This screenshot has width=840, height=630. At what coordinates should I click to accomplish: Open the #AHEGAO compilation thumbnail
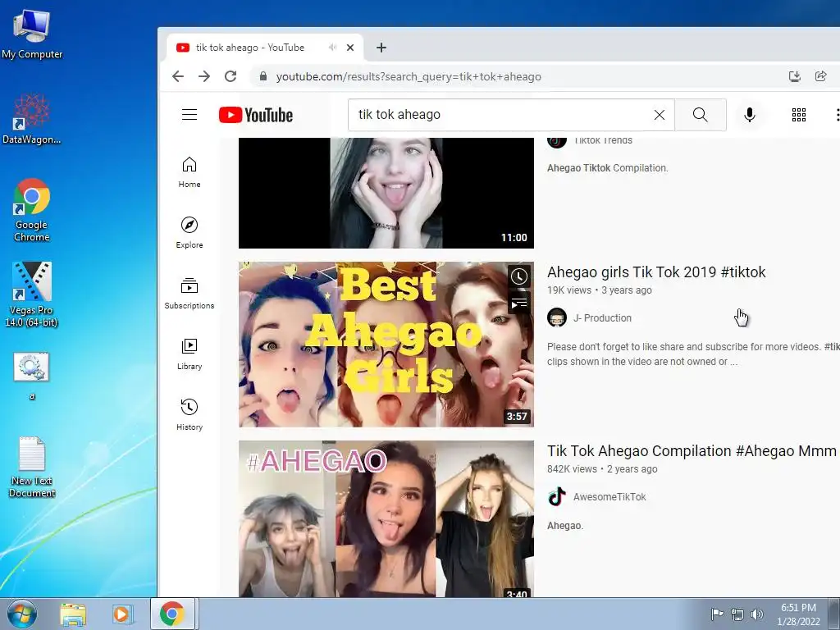(x=386, y=518)
